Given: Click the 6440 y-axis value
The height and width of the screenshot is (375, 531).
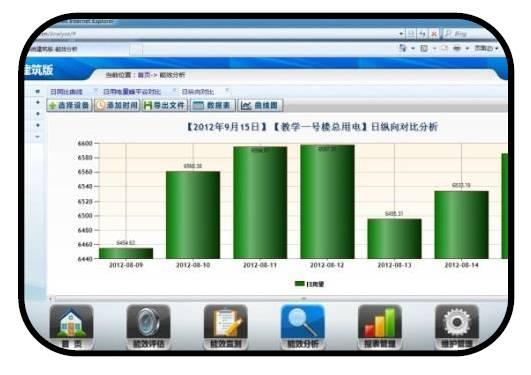Looking at the screenshot, I should (85, 259).
